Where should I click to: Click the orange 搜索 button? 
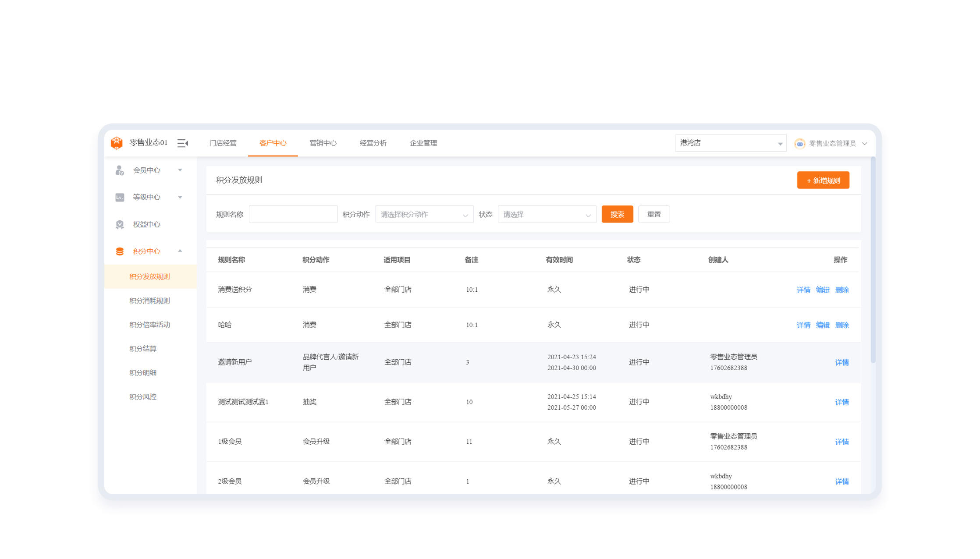617,214
